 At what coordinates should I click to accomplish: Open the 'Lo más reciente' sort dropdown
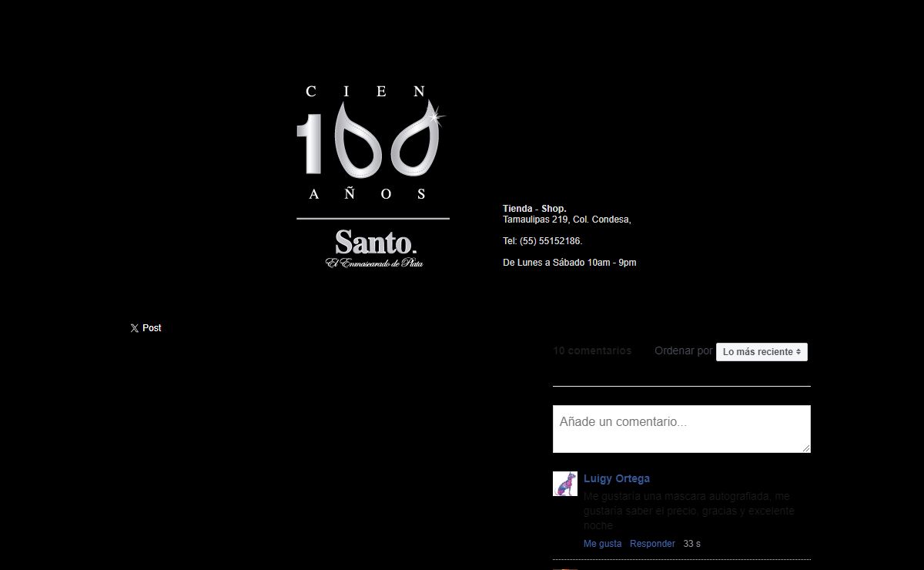(762, 352)
